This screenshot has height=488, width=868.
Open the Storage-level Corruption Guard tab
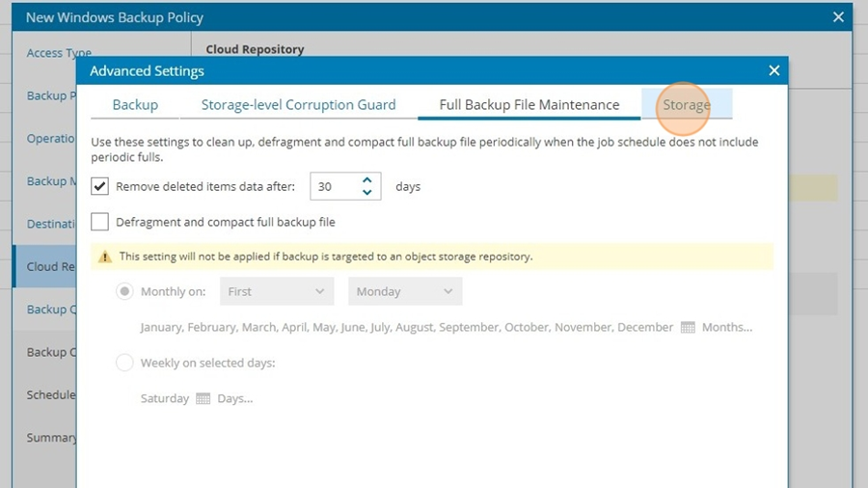click(x=298, y=104)
